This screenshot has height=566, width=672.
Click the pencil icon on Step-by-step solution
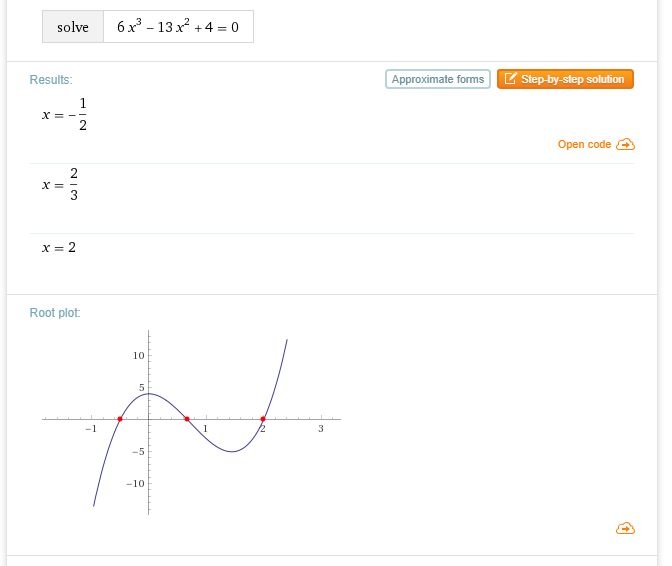pyautogui.click(x=510, y=79)
